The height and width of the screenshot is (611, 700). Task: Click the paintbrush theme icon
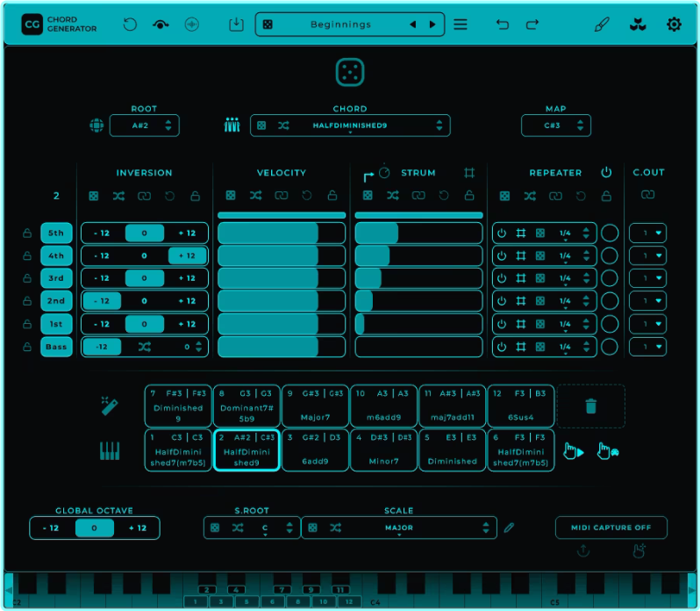pyautogui.click(x=602, y=25)
